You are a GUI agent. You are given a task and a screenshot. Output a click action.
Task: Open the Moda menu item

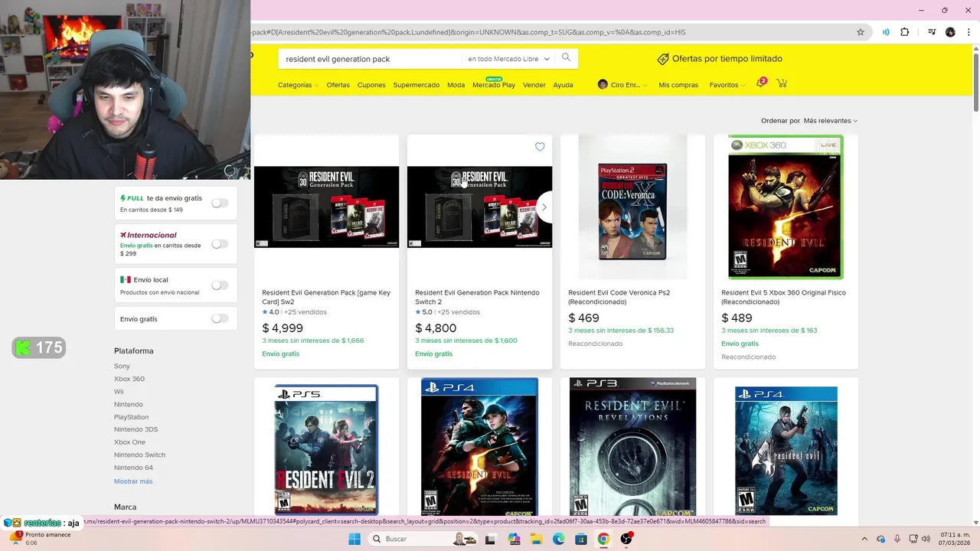[x=456, y=85]
